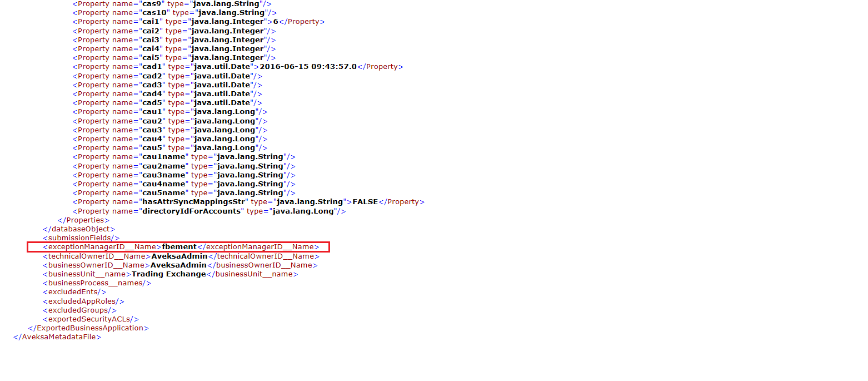Select the hasAttrSyncMappingsStr FALSE value
Viewport: 868px width, 381px height.
click(x=365, y=201)
